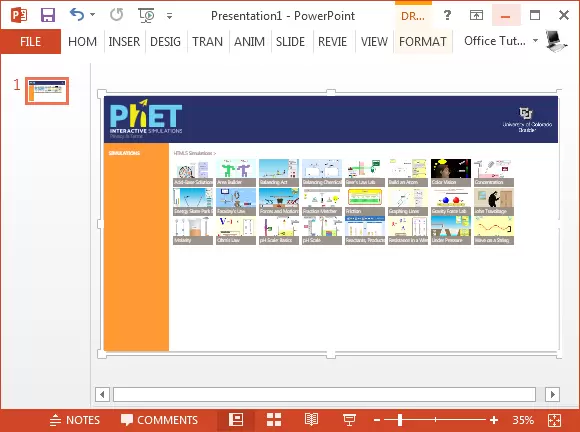Screen dimensions: 580x432
Task: Open the FILE tab
Action: click(x=30, y=41)
